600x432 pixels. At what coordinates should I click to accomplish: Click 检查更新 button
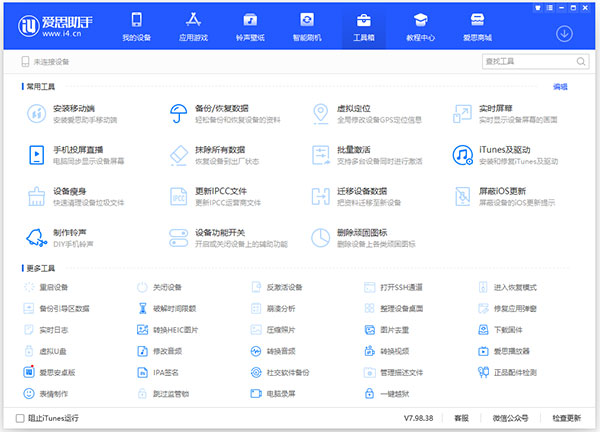(566, 417)
